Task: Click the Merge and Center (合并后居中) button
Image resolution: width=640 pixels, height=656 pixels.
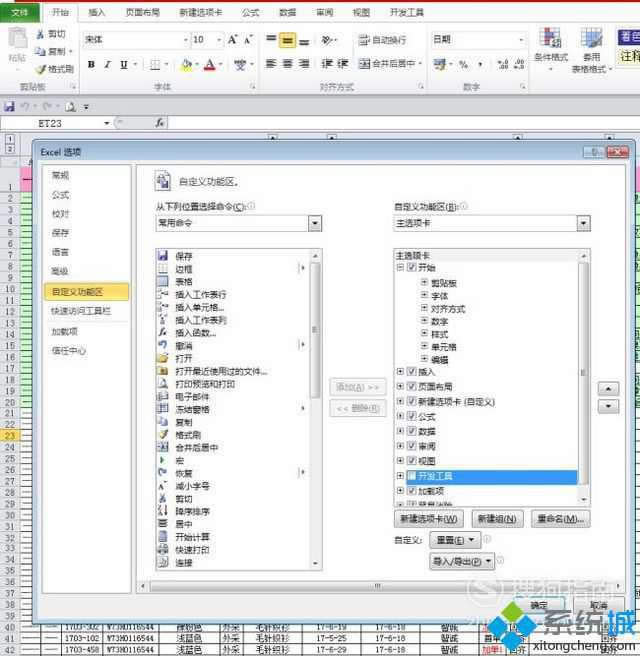Action: (x=387, y=64)
